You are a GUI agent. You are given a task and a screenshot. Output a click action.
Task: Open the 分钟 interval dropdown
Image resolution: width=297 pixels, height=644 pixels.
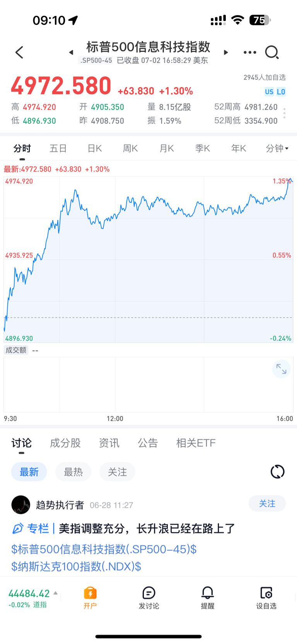tap(277, 148)
